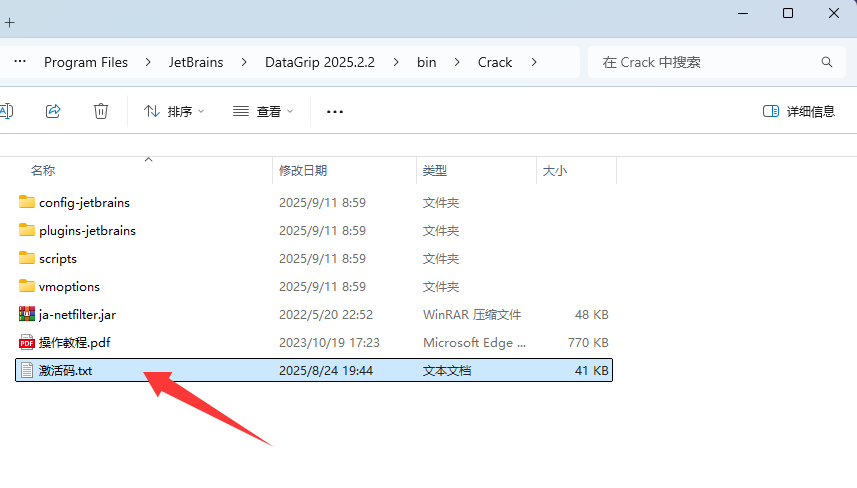Click the search magnifier icon
Viewport: 857px width, 488px height.
[826, 62]
